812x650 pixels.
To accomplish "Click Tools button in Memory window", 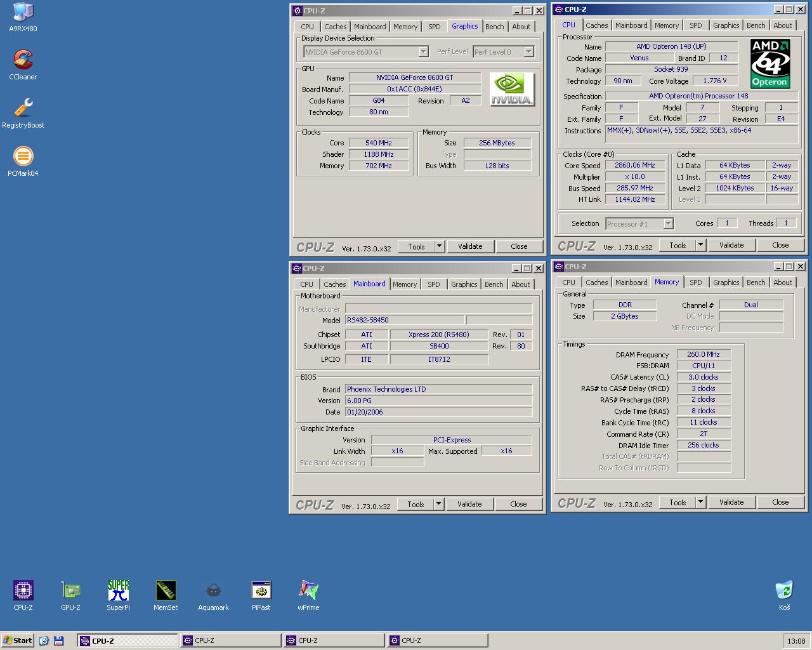I will (678, 502).
